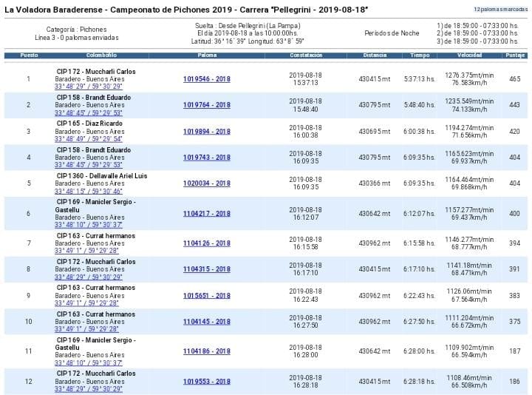Open pigeon link 1020034 - 2018

click(x=207, y=183)
